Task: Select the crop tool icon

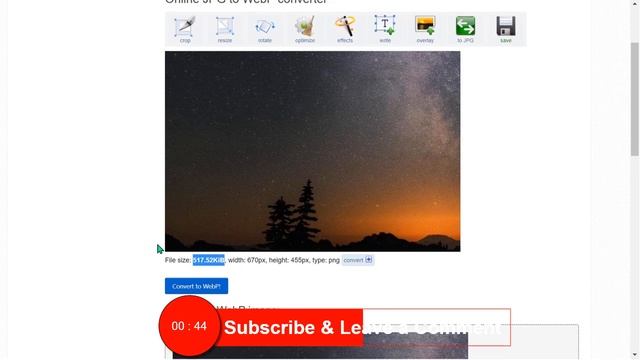Action: (185, 29)
